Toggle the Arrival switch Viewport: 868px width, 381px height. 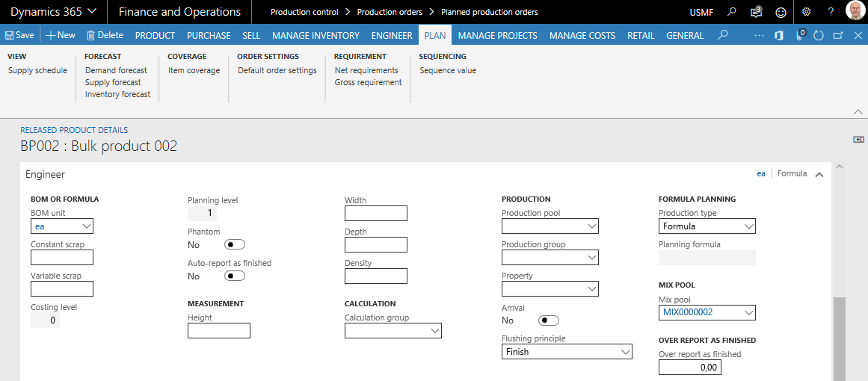pos(549,320)
